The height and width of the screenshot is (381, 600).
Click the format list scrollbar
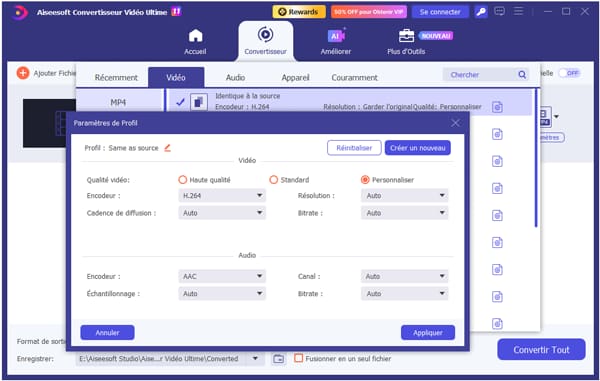tap(536, 158)
